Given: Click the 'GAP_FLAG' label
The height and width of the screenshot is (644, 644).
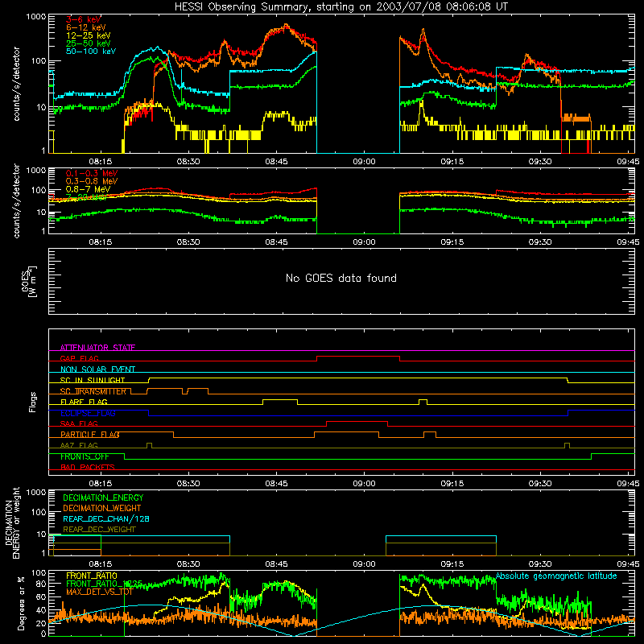Looking at the screenshot, I should (80, 358).
